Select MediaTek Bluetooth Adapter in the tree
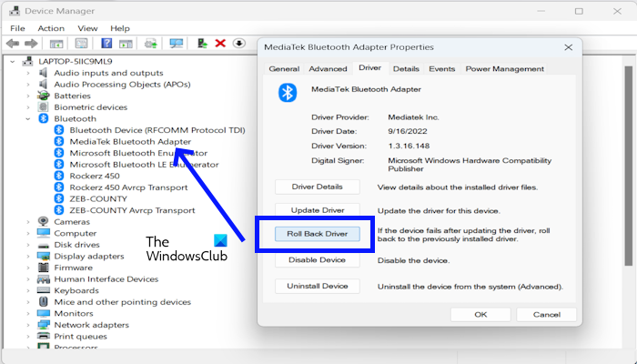 (x=130, y=141)
